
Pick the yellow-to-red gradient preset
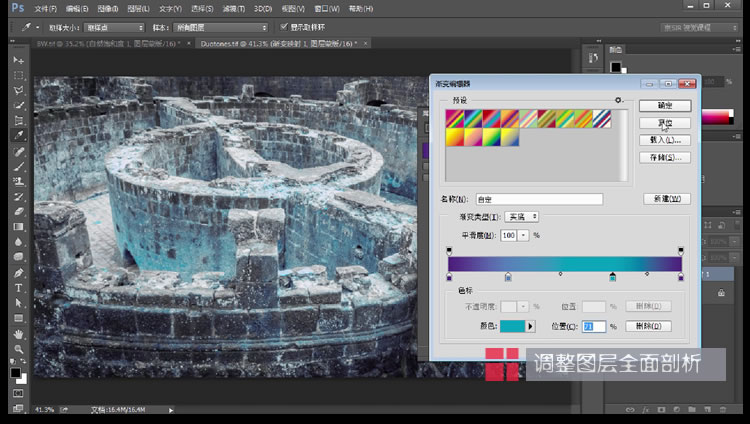point(454,137)
